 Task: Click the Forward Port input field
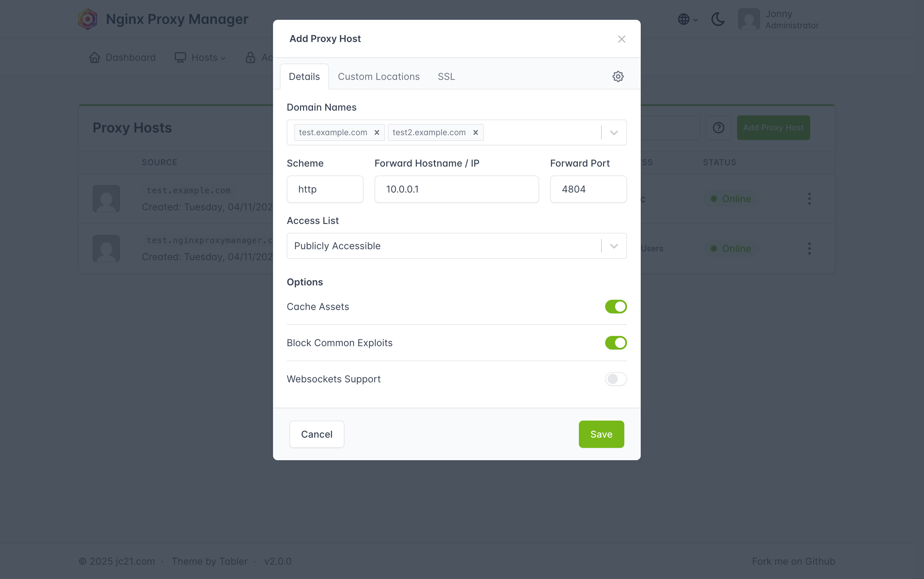point(588,189)
